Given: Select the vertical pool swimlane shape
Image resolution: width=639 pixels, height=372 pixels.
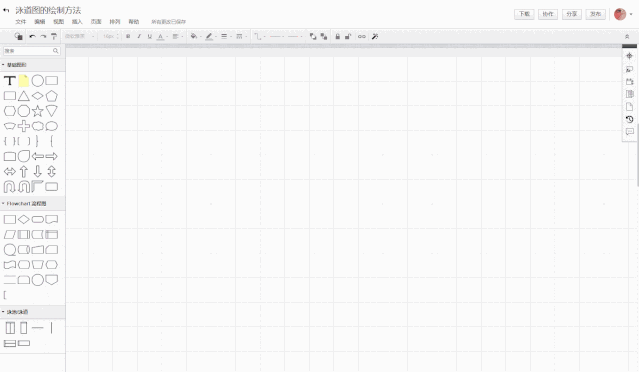Looking at the screenshot, I should (x=10, y=328).
